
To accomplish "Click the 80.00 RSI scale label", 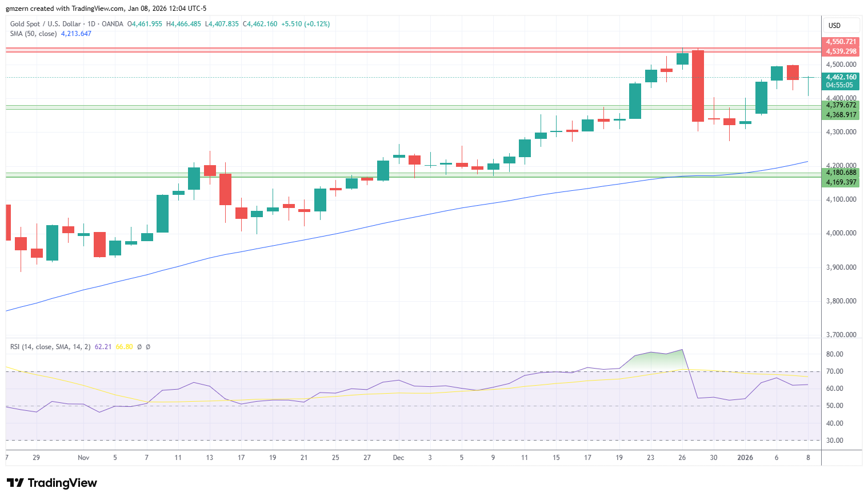I will [835, 354].
